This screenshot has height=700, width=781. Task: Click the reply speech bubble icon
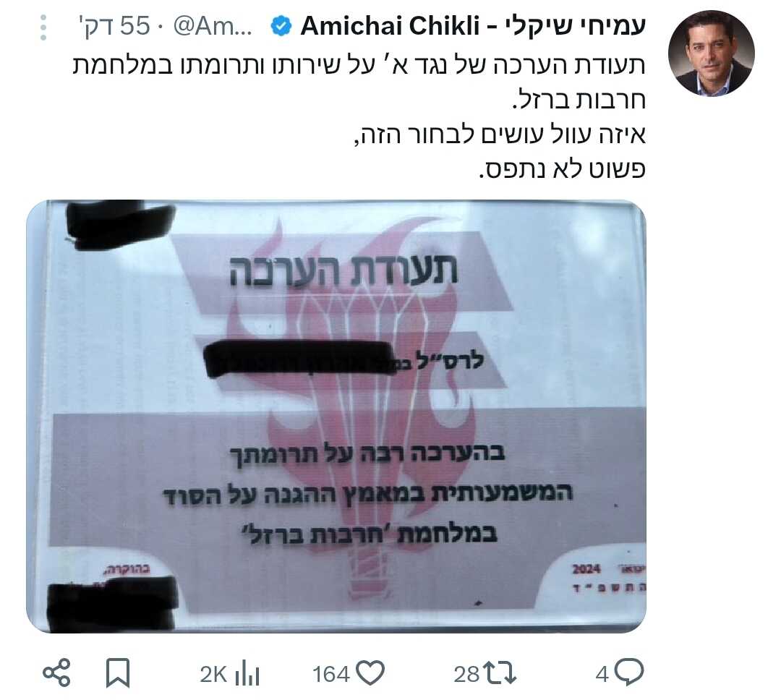tap(629, 673)
